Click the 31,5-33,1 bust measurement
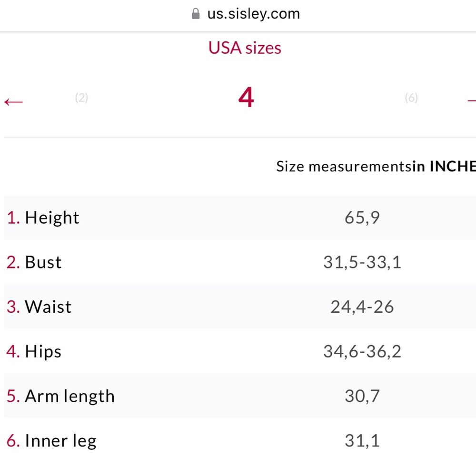 click(362, 262)
